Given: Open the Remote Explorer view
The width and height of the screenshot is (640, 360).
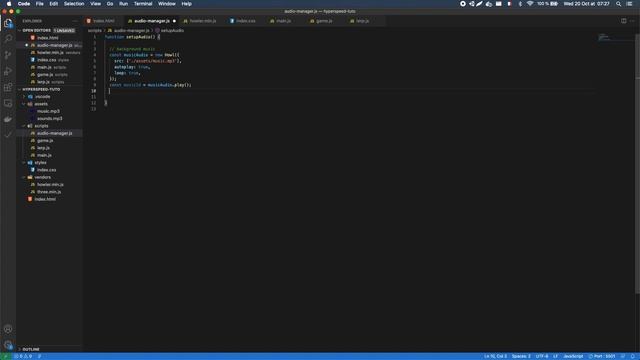Looking at the screenshot, I should 8,103.
